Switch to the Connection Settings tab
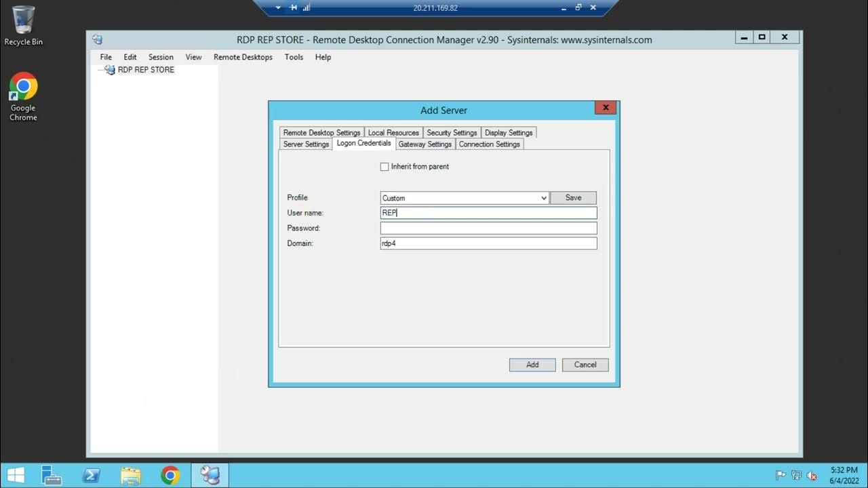 click(x=490, y=144)
